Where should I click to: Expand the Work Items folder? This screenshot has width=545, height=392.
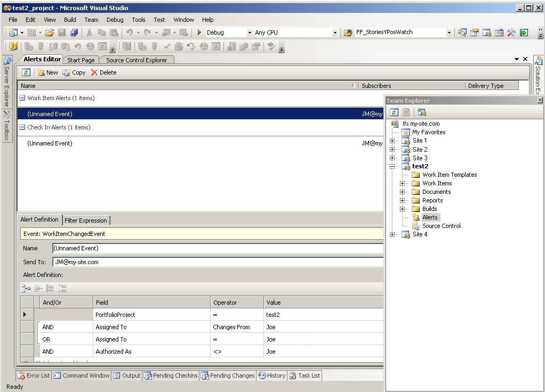pyautogui.click(x=403, y=183)
